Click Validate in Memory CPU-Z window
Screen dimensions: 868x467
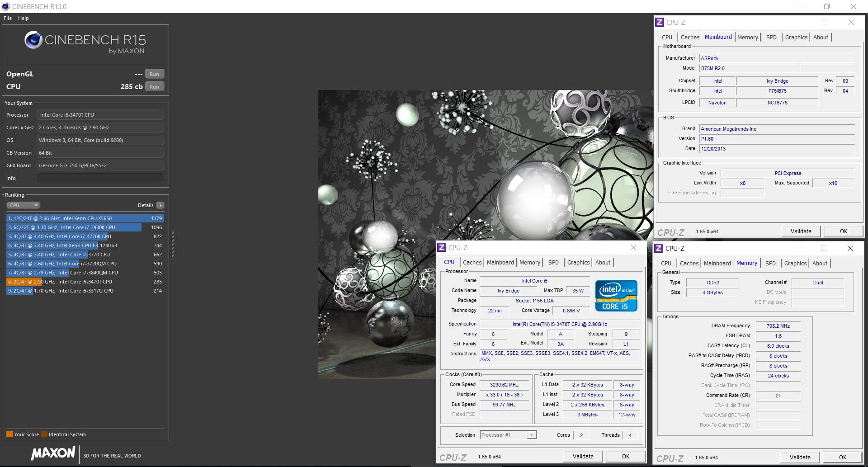800,457
